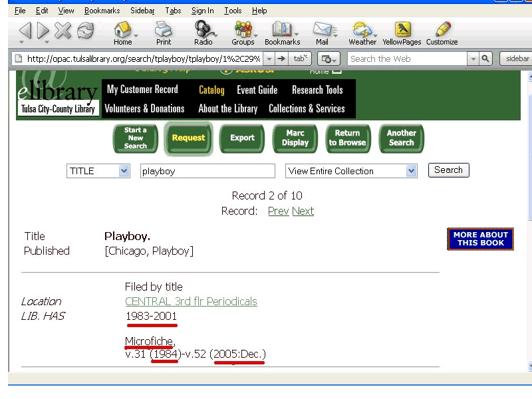Image resolution: width=532 pixels, height=399 pixels.
Task: Expand the Home icon dropdown arrow
Action: [x=136, y=35]
